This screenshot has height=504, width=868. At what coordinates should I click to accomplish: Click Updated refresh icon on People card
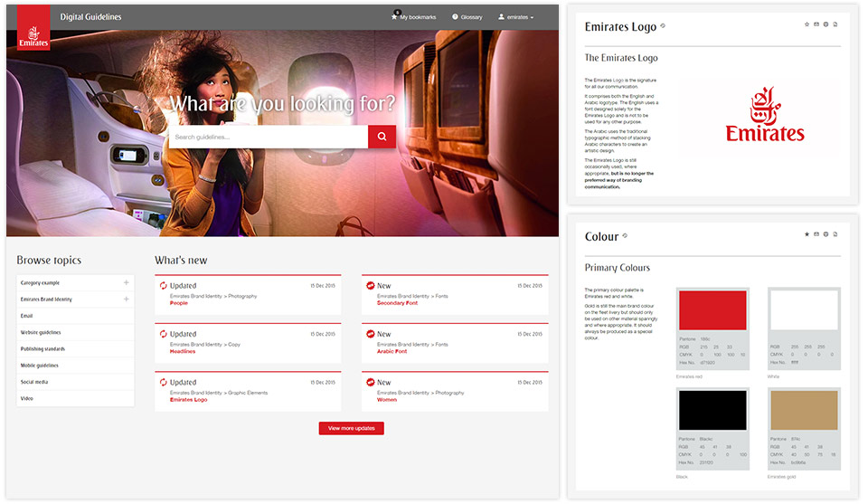[164, 286]
